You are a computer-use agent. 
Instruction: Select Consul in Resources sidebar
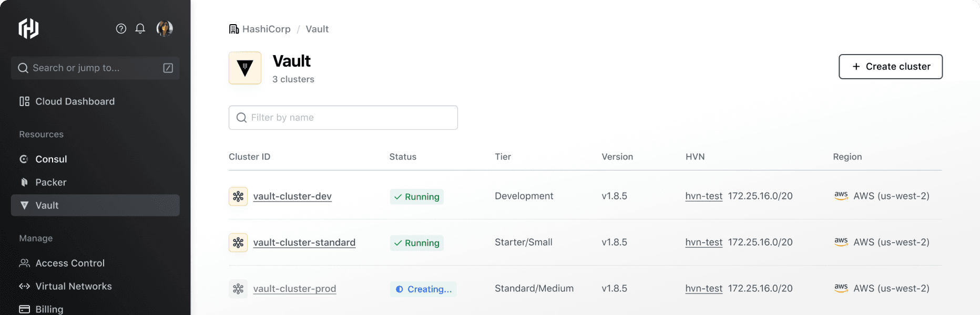click(x=51, y=159)
